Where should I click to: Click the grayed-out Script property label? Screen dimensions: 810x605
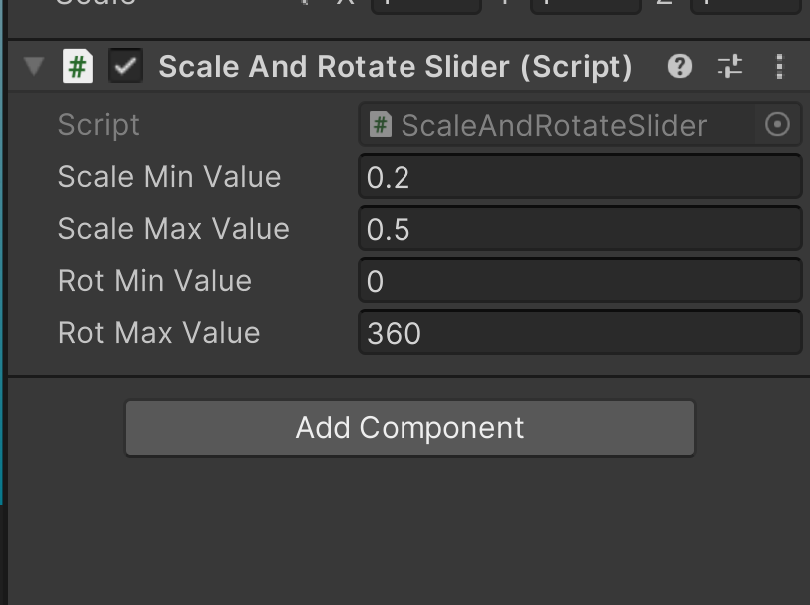[x=99, y=125]
